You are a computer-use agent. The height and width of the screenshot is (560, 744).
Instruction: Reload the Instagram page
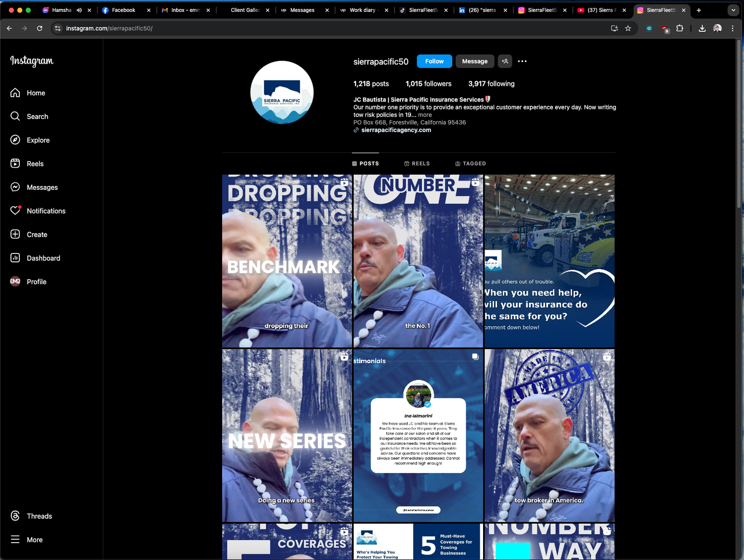pos(40,28)
